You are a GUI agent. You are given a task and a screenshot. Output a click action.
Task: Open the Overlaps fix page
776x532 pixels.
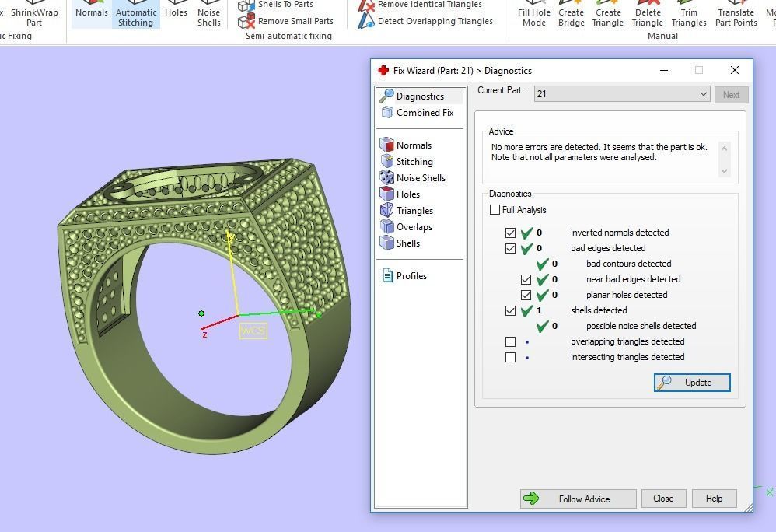pyautogui.click(x=407, y=226)
